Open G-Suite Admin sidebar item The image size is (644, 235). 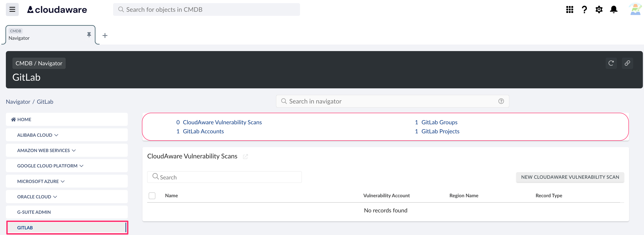(67, 212)
